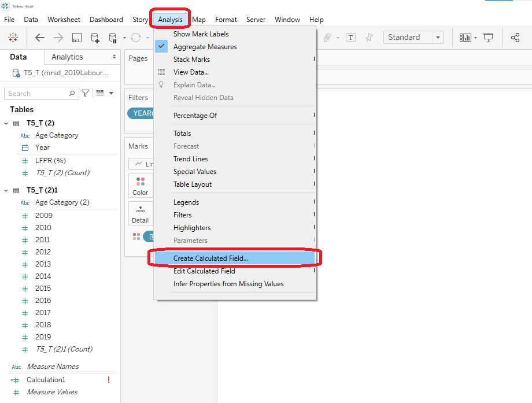This screenshot has height=403, width=532.
Task: Click the New Data Source toolbar icon
Action: 95,37
